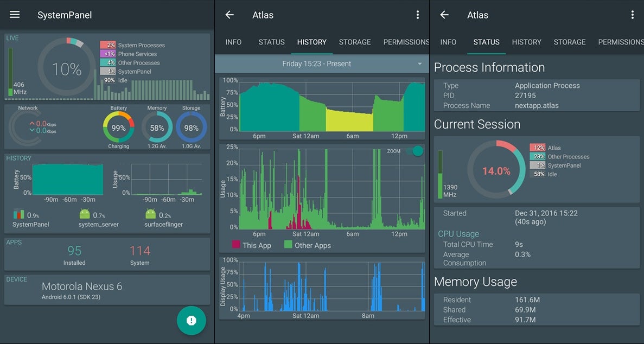The image size is (644, 344).
Task: Click the Other Apps green legend swatch
Action: tap(288, 245)
